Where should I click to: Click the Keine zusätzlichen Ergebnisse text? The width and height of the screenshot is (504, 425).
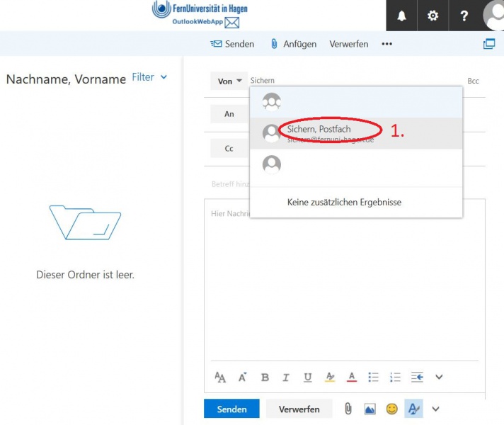coord(344,202)
